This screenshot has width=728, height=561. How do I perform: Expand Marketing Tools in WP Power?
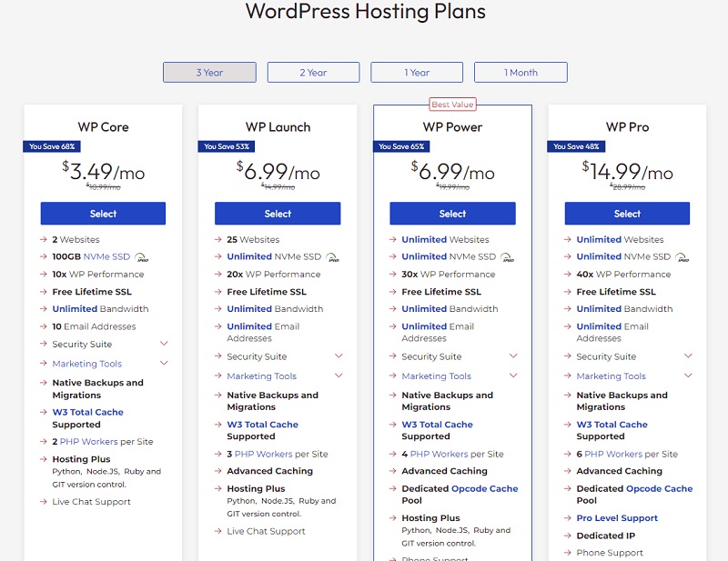click(513, 376)
